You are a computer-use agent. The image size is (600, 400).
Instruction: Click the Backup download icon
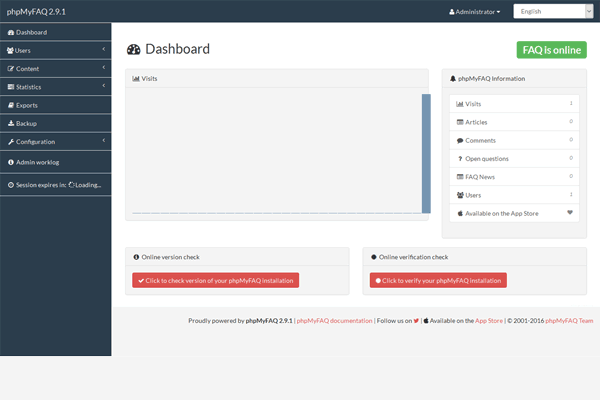[11, 123]
